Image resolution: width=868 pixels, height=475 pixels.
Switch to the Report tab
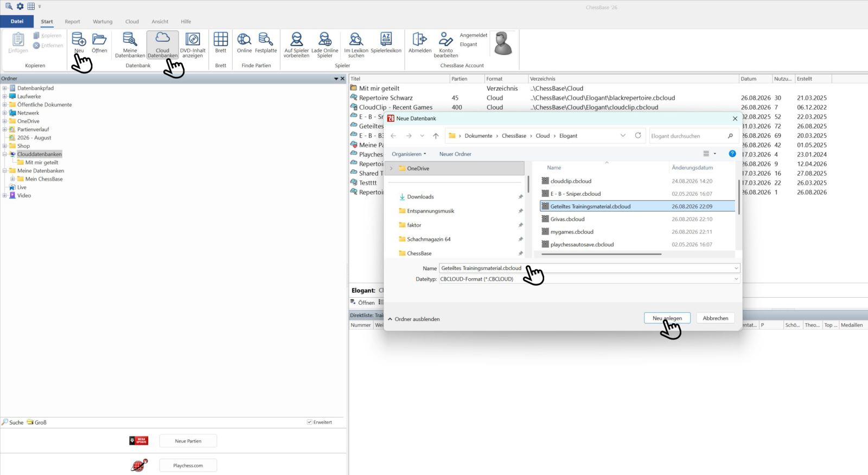click(x=72, y=22)
